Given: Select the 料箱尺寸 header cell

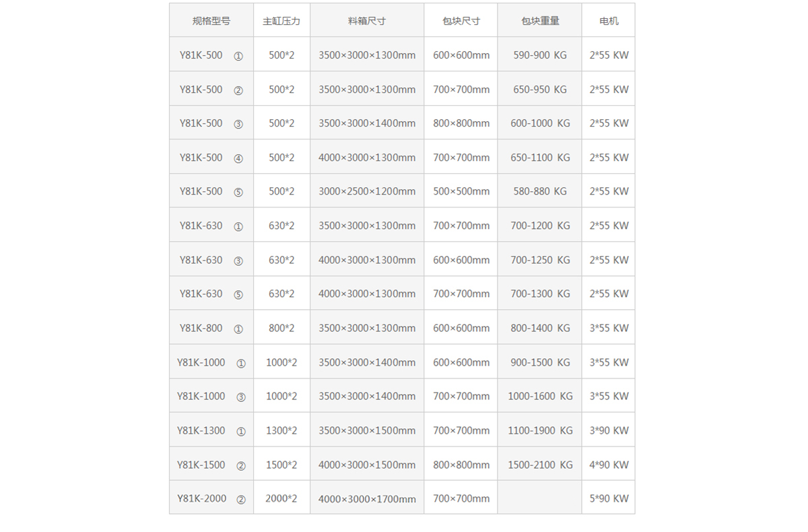Looking at the screenshot, I should pyautogui.click(x=367, y=21).
